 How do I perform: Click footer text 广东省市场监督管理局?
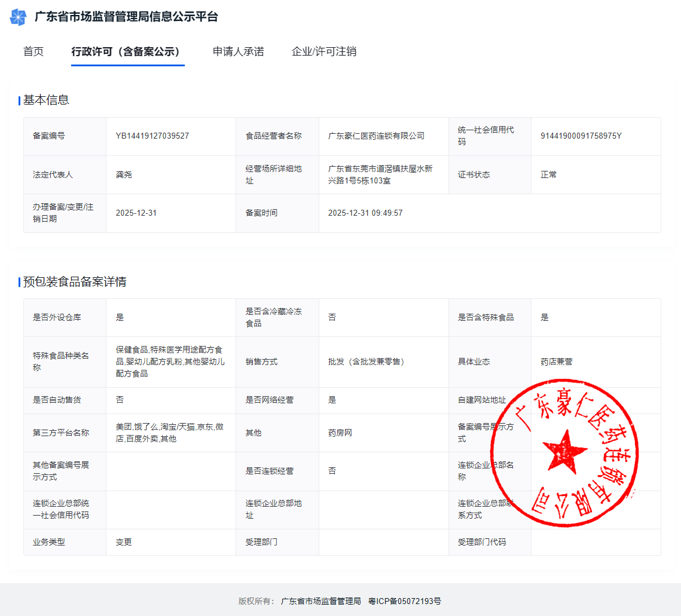tap(321, 601)
